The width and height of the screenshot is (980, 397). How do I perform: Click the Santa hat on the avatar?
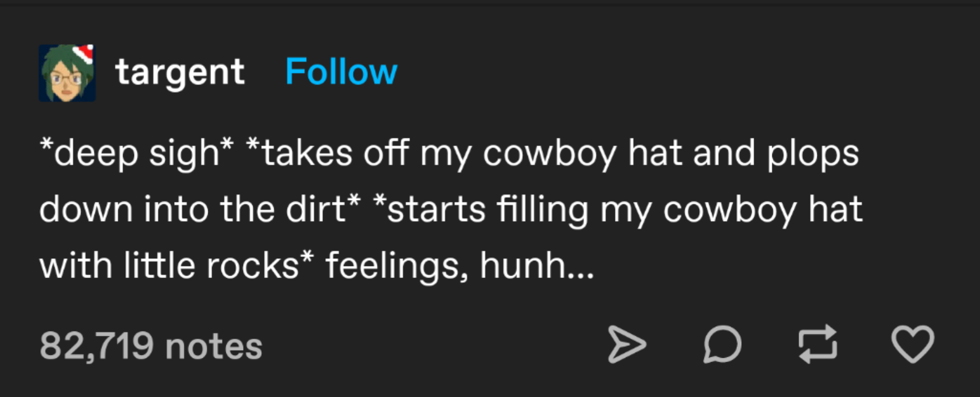84,53
